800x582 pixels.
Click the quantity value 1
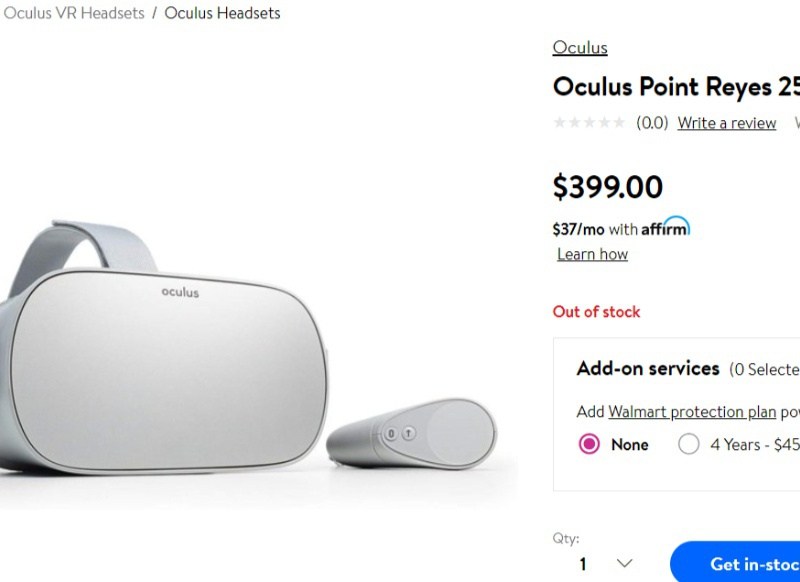583,564
